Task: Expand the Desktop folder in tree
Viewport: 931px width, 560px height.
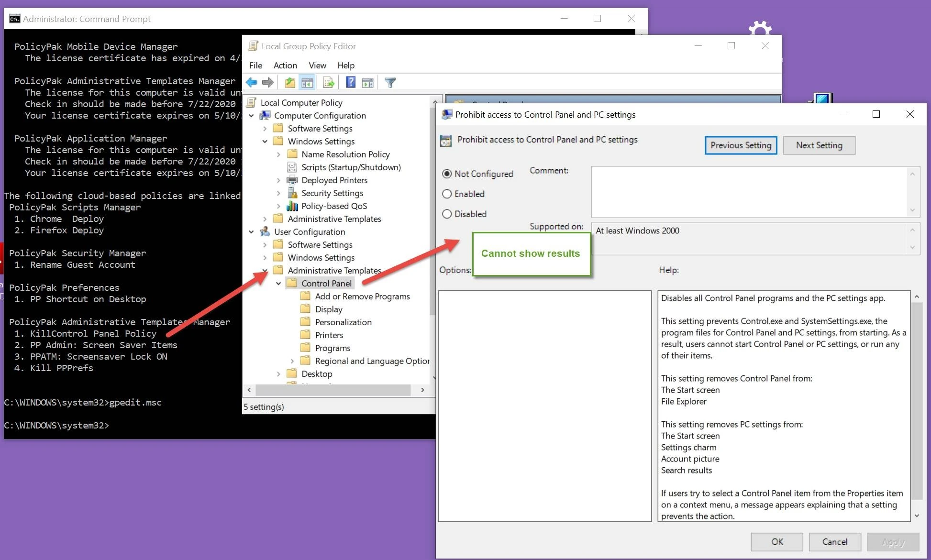Action: 278,373
